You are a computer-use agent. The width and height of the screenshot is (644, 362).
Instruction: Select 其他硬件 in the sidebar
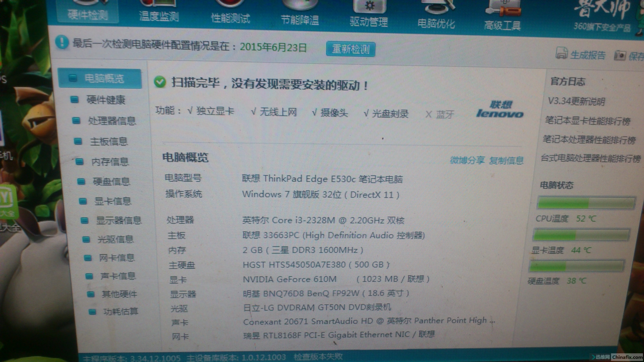(120, 294)
